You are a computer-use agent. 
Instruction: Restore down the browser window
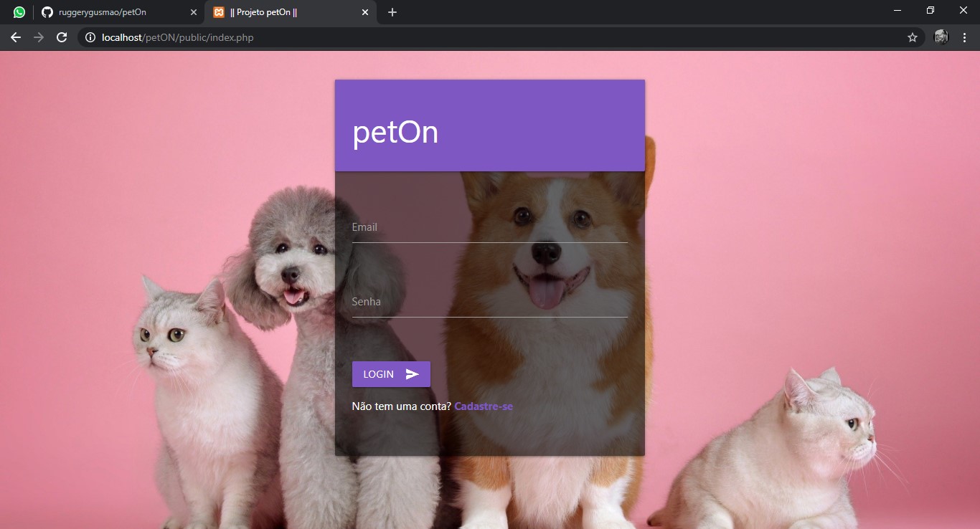click(x=930, y=10)
